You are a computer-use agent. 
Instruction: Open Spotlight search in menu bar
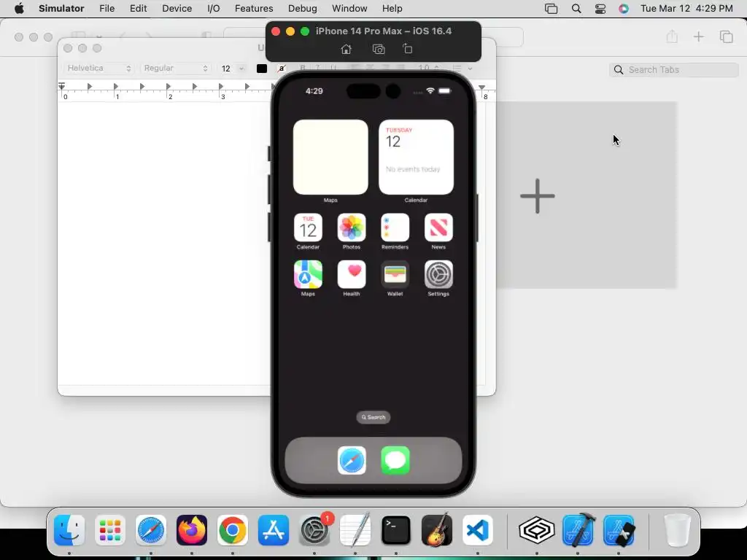pos(576,9)
